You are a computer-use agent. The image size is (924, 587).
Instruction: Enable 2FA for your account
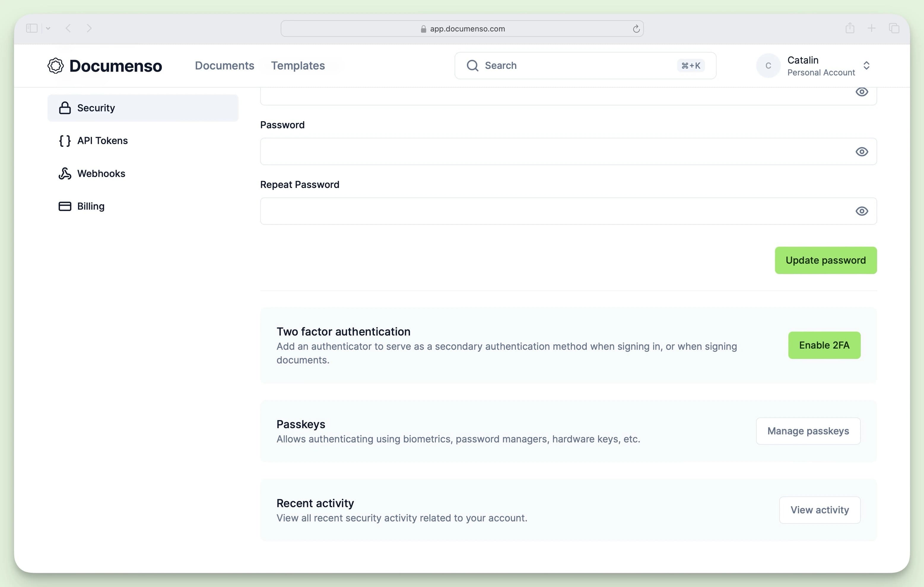click(824, 345)
